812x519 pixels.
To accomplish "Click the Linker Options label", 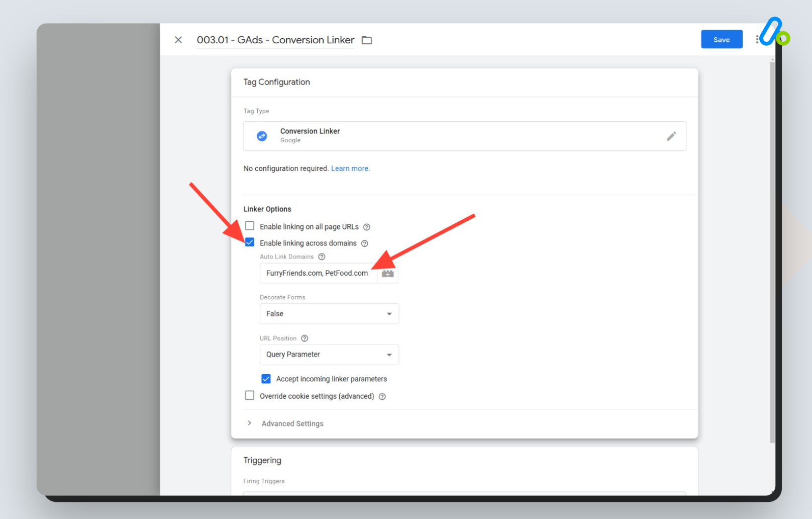I will pyautogui.click(x=267, y=209).
